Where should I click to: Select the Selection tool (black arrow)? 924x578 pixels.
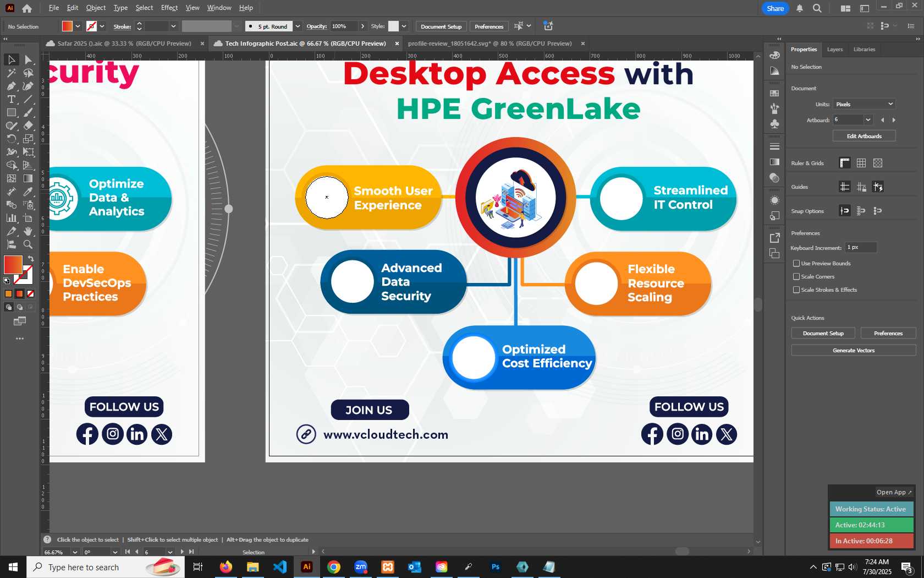11,59
